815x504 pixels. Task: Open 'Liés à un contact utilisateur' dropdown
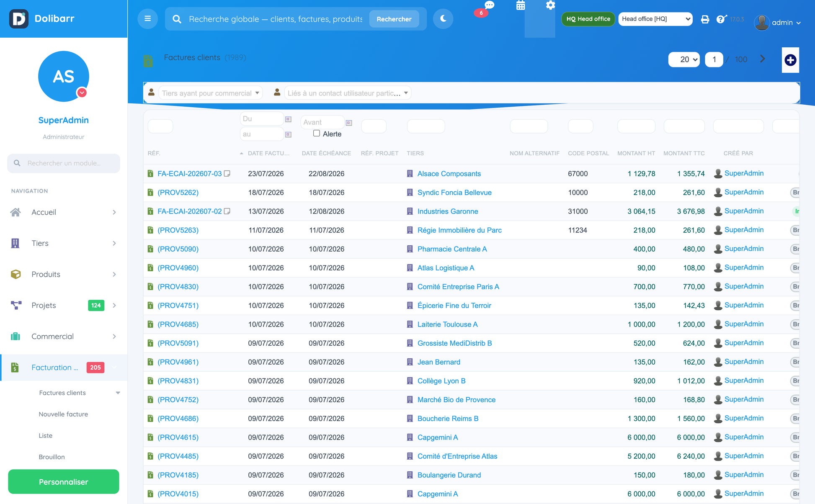pyautogui.click(x=348, y=93)
